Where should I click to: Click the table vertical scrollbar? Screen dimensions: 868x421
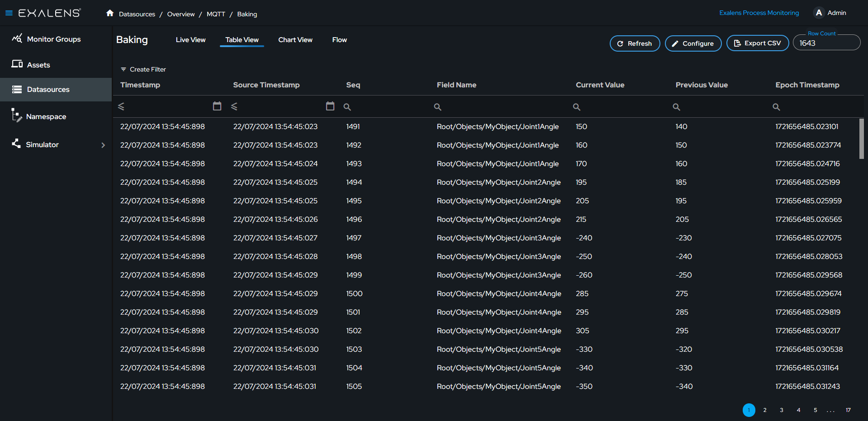[862, 139]
